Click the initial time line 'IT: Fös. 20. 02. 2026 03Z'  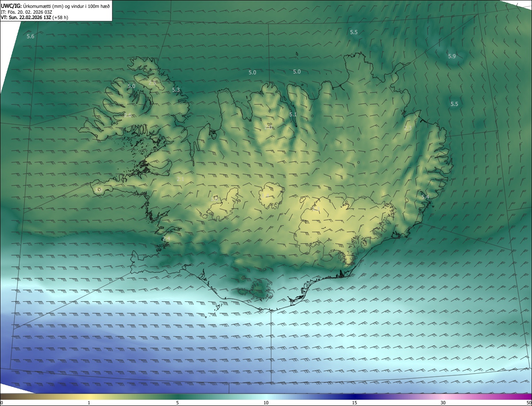[x=27, y=12]
